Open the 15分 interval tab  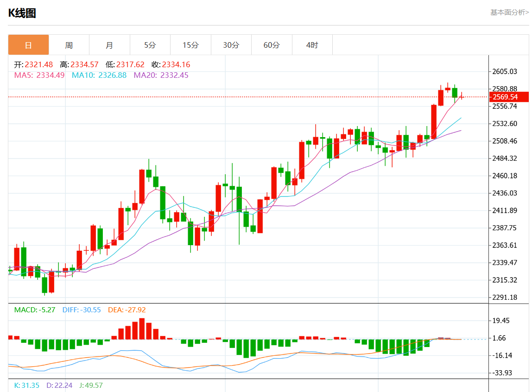tap(190, 45)
